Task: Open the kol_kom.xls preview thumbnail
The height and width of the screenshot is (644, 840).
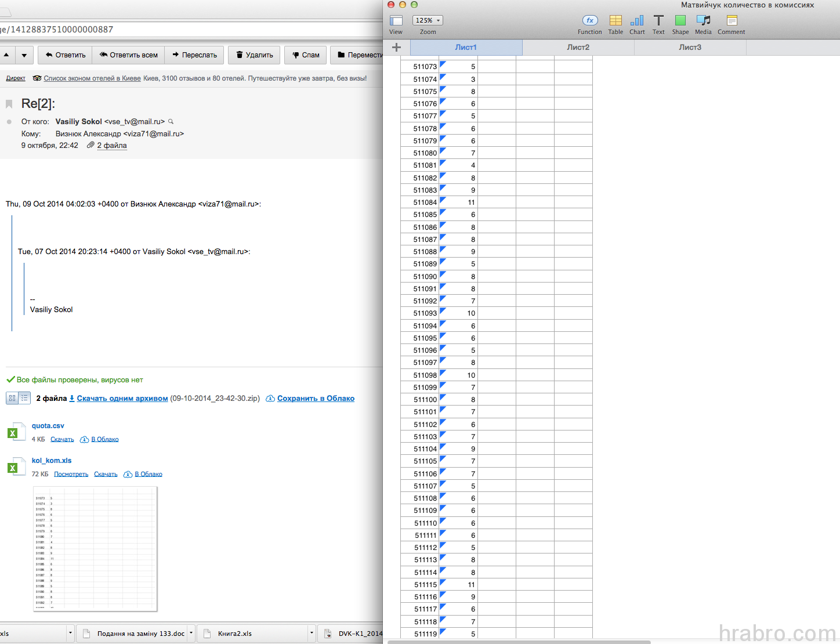Action: click(x=95, y=548)
